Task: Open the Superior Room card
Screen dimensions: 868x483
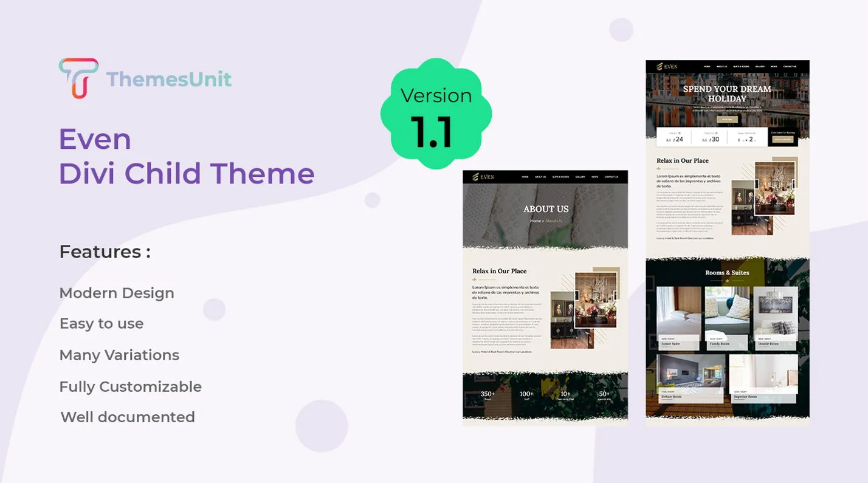Action: 763,379
